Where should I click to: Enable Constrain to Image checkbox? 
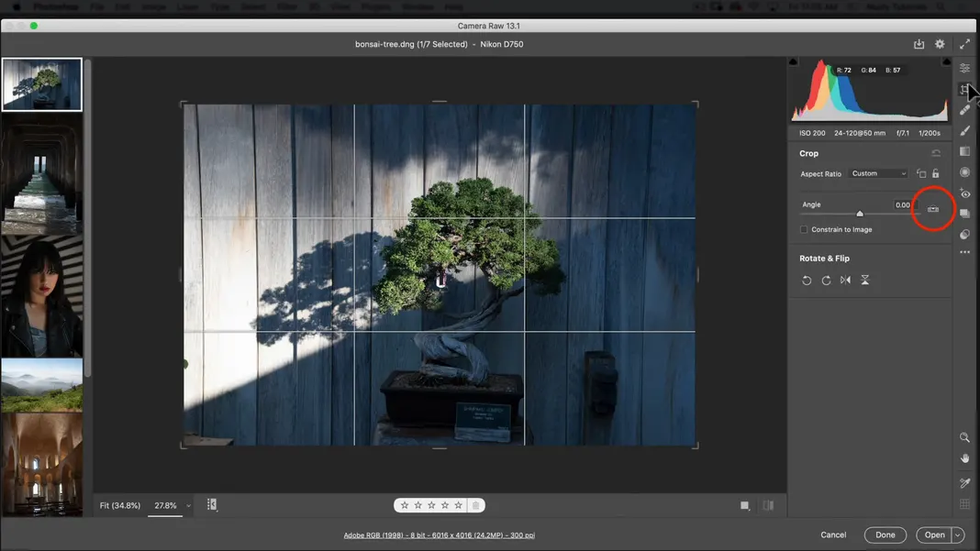coord(804,229)
